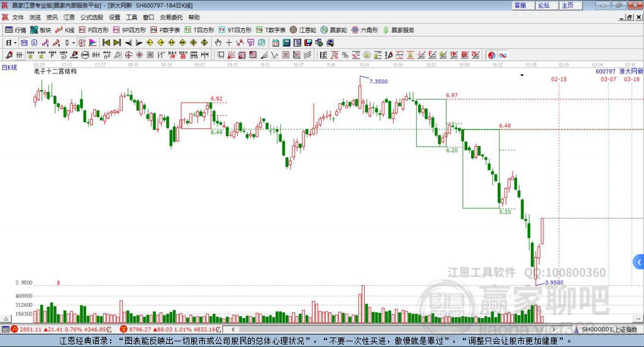Image resolution: width=644 pixels, height=347 pixels.
Task: Open the 赢家轮 wheel tool
Action: 334,30
